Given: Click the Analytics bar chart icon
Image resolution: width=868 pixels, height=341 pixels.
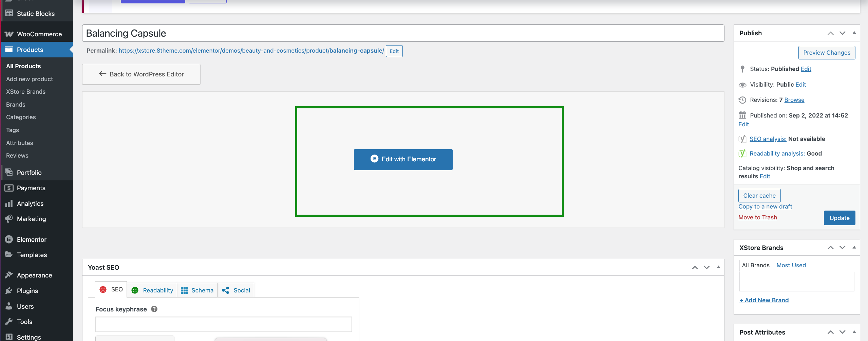Looking at the screenshot, I should tap(9, 203).
